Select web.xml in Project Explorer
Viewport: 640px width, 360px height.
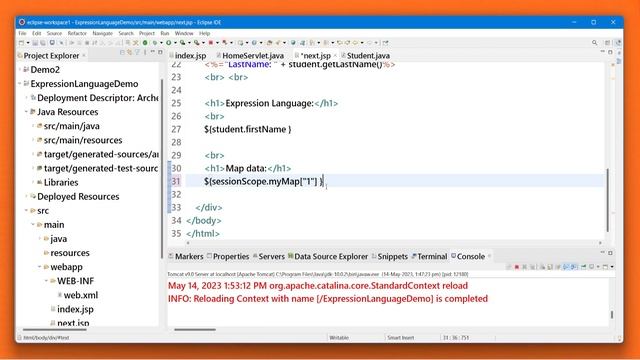(80, 295)
